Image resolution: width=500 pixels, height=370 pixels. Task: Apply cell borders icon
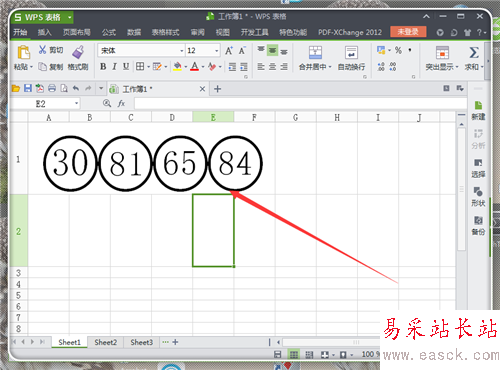coord(140,67)
